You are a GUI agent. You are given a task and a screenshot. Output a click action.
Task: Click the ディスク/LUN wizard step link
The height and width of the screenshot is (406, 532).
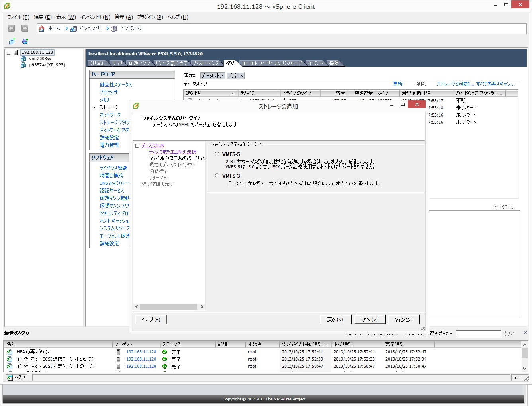coord(153,146)
